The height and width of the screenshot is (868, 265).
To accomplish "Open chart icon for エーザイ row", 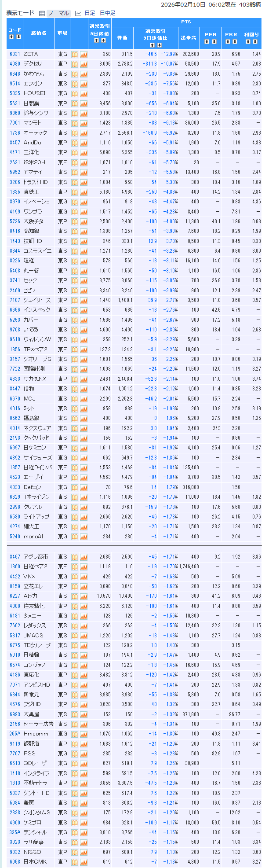I will [83, 478].
